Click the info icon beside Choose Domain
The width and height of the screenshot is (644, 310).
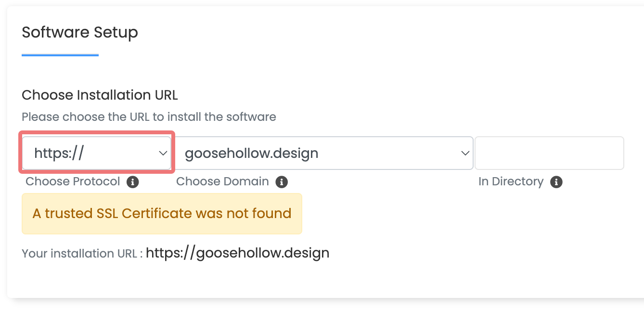(282, 182)
